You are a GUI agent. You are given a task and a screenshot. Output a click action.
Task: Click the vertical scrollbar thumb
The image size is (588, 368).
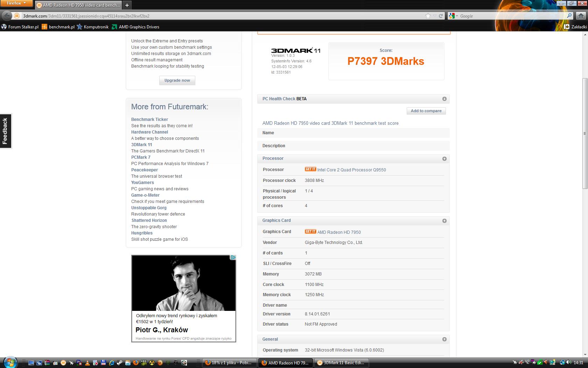click(x=585, y=134)
